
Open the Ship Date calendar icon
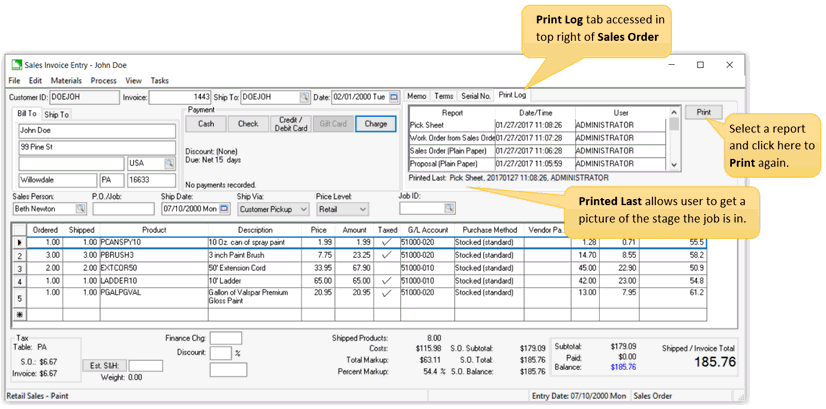[223, 209]
